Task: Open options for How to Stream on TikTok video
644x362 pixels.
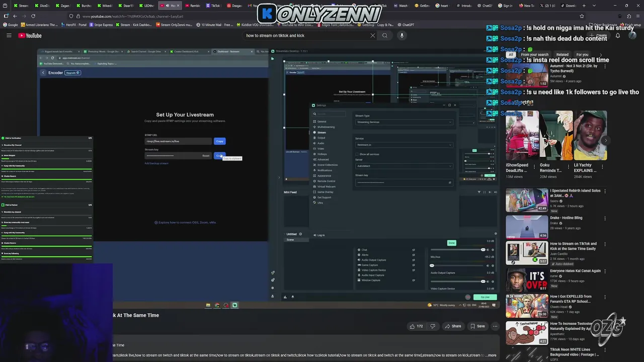Action: point(605,244)
